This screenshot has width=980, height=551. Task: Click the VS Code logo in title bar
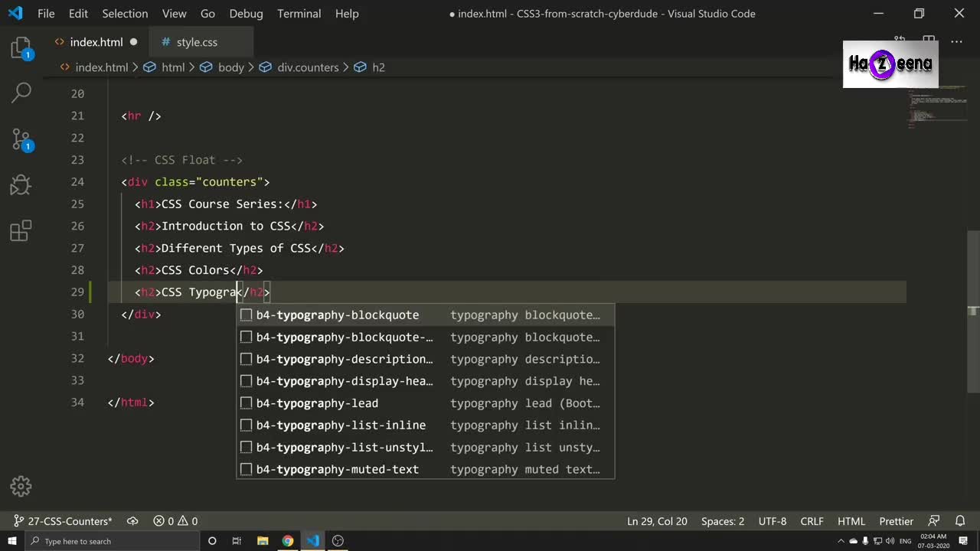pyautogui.click(x=15, y=13)
